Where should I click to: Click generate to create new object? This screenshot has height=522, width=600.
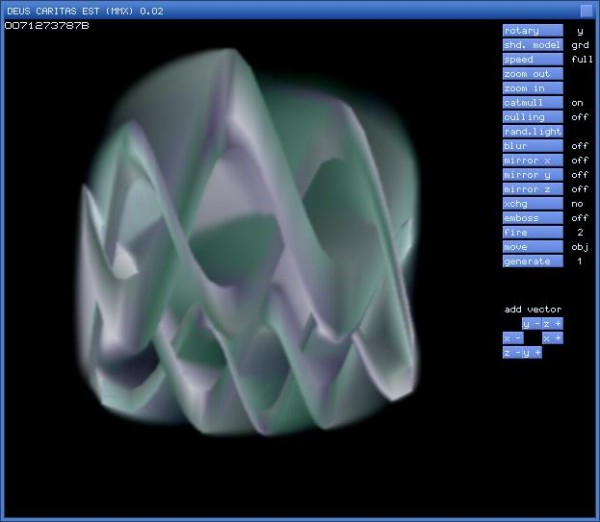click(532, 261)
